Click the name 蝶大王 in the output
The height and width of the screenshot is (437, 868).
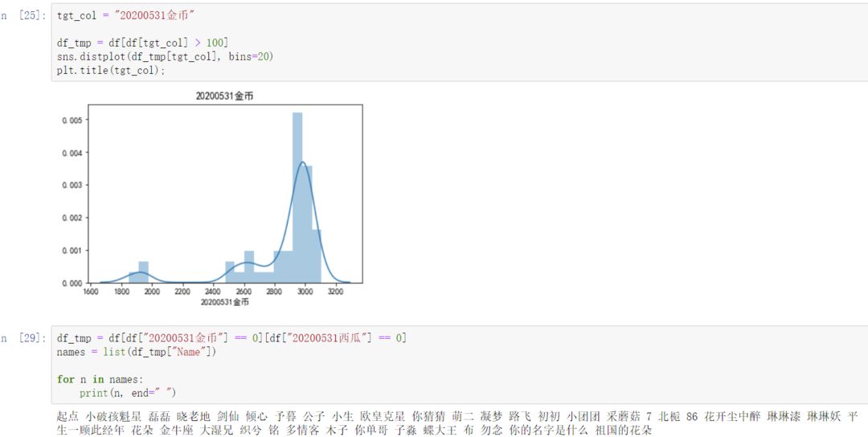tap(440, 430)
